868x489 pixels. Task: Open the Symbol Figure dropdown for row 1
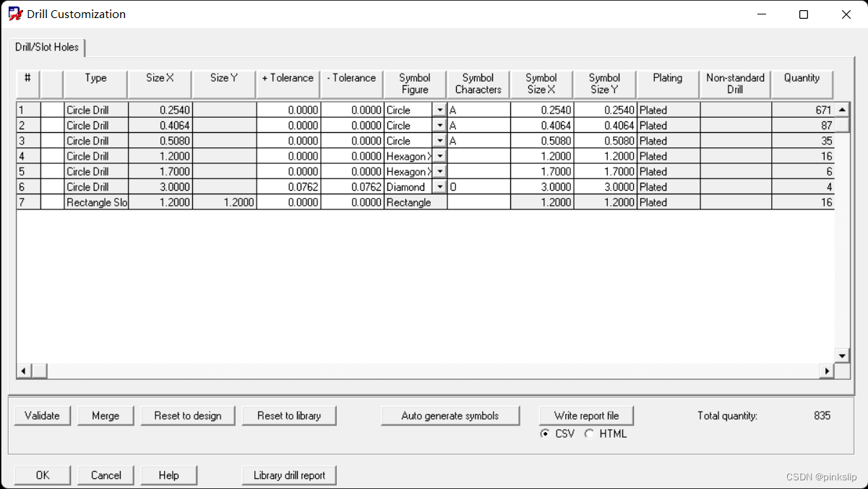439,109
